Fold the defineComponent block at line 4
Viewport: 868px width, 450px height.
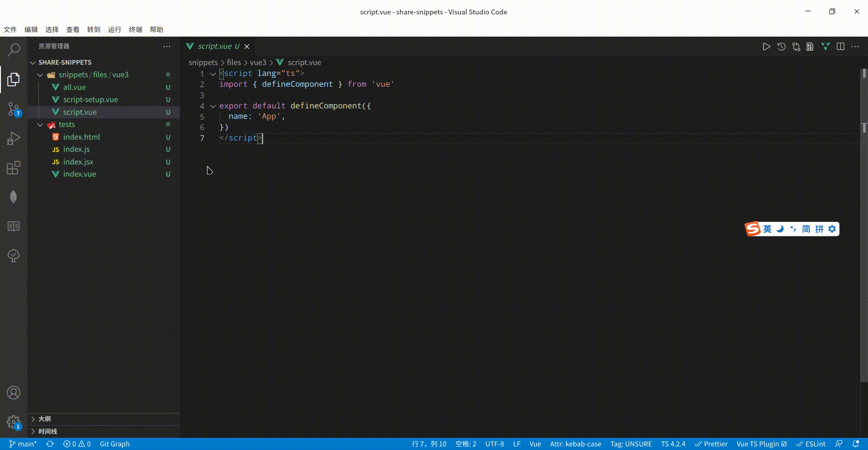pyautogui.click(x=213, y=106)
